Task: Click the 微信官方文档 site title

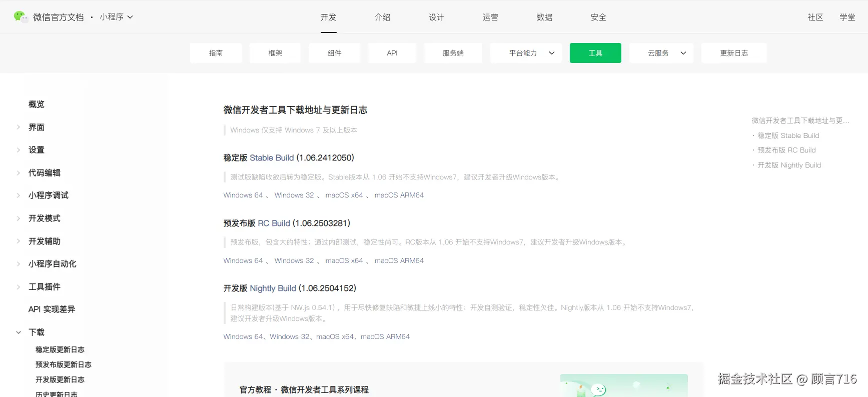Action: coord(59,17)
